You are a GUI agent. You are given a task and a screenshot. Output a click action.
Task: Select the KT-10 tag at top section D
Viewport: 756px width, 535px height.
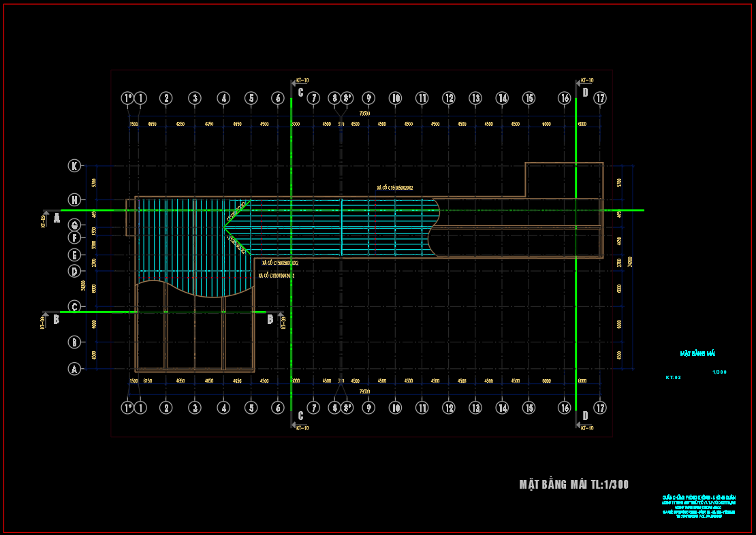tap(586, 80)
